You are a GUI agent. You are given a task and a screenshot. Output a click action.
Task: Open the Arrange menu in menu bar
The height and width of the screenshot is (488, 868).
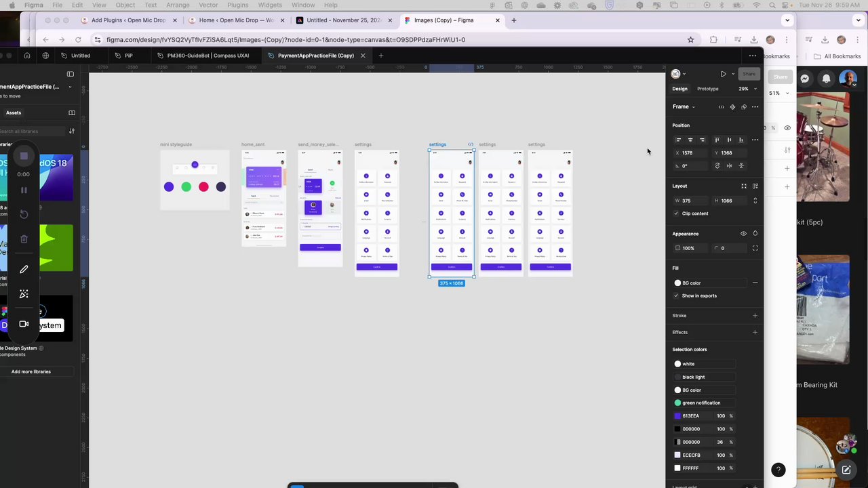tap(178, 5)
